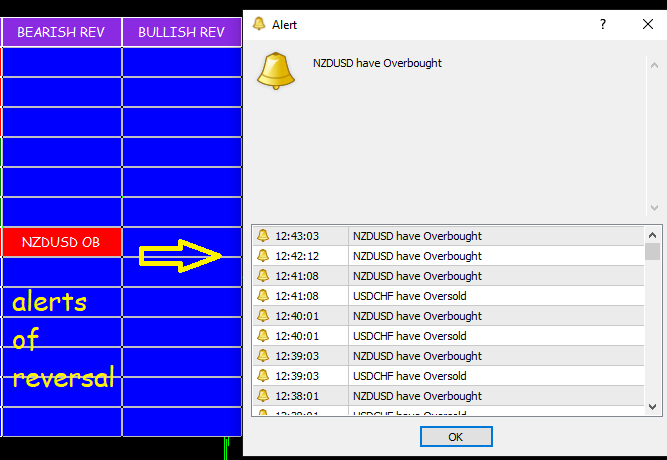Click the NZDUSD have Overbought message text
The height and width of the screenshot is (460, 667).
[x=377, y=63]
